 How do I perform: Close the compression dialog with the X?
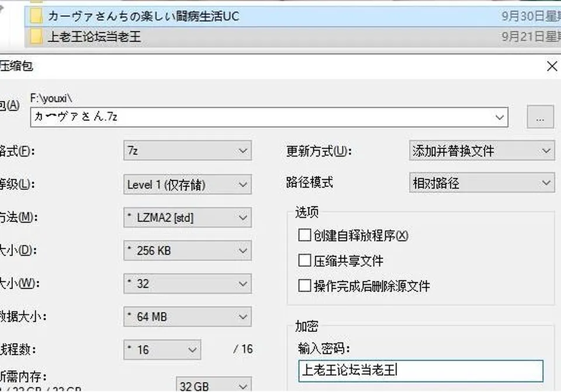coord(552,66)
